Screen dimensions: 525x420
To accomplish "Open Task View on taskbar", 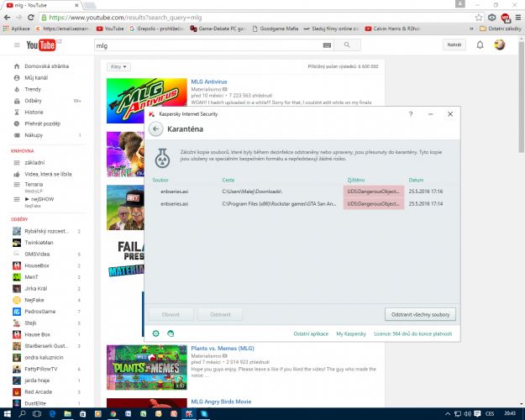I will pos(37,414).
